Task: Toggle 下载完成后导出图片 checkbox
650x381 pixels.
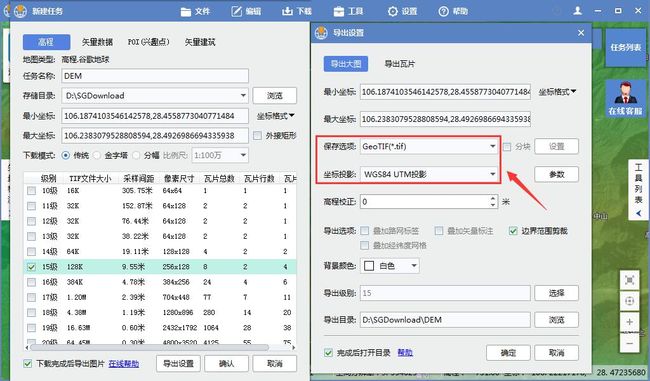Action: click(27, 364)
